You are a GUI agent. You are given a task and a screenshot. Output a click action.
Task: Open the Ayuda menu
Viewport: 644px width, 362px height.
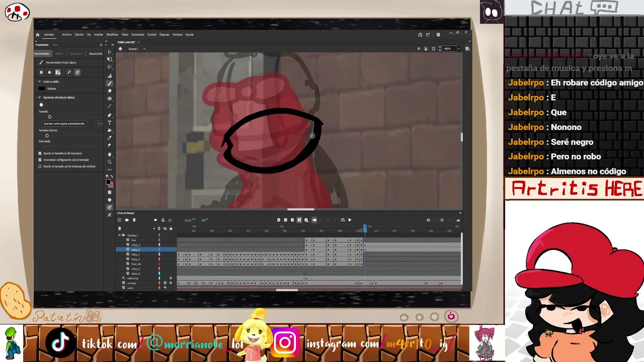pos(190,35)
